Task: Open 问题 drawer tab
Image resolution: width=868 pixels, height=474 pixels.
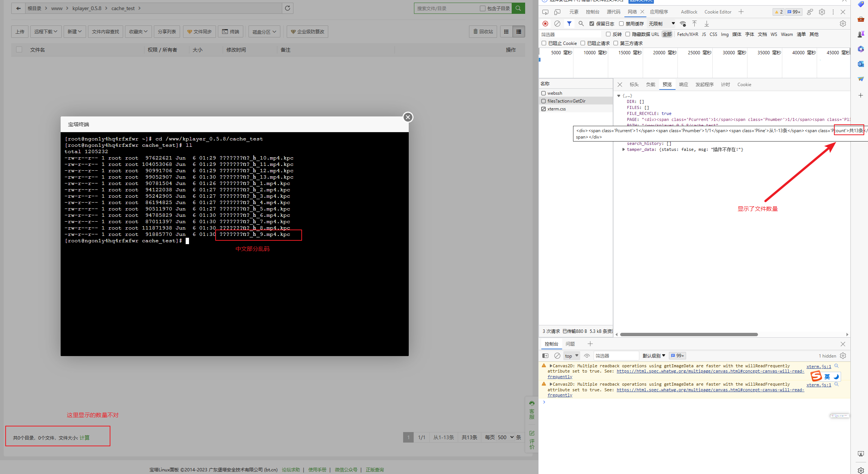Action: (x=570, y=344)
